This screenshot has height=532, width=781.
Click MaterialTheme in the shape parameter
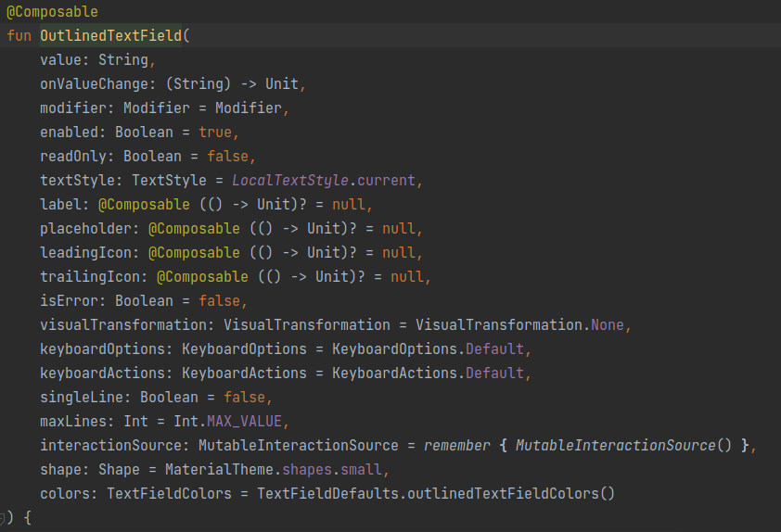[x=219, y=470]
